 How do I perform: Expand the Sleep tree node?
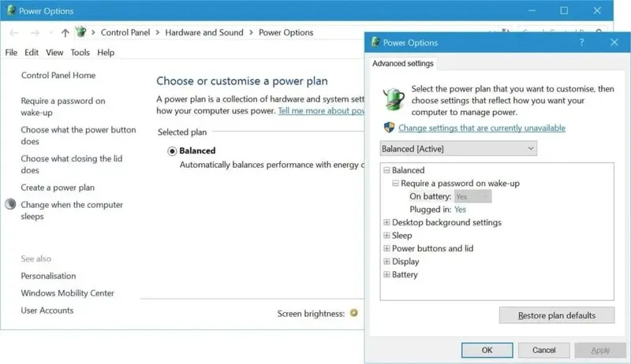[x=386, y=236]
